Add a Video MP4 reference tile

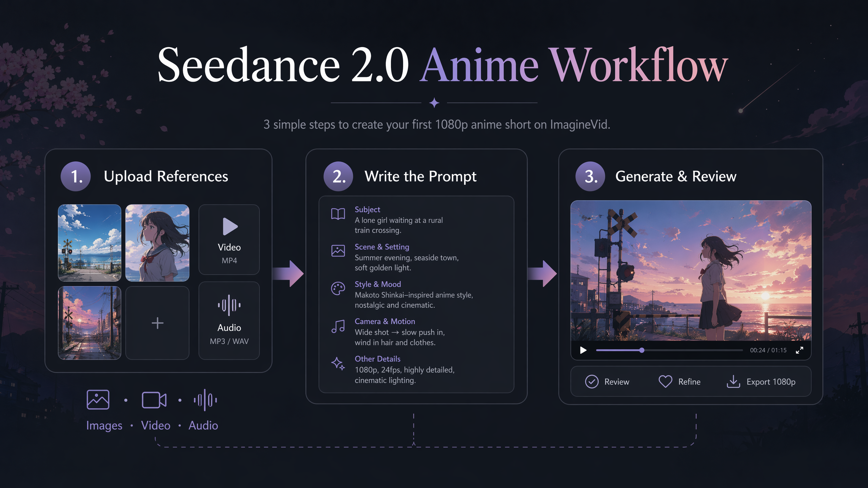click(229, 240)
